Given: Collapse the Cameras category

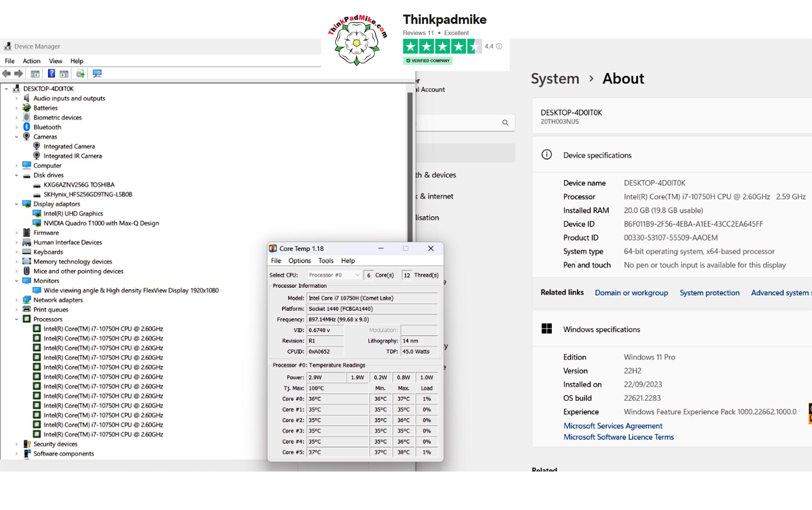Looking at the screenshot, I should tap(16, 137).
